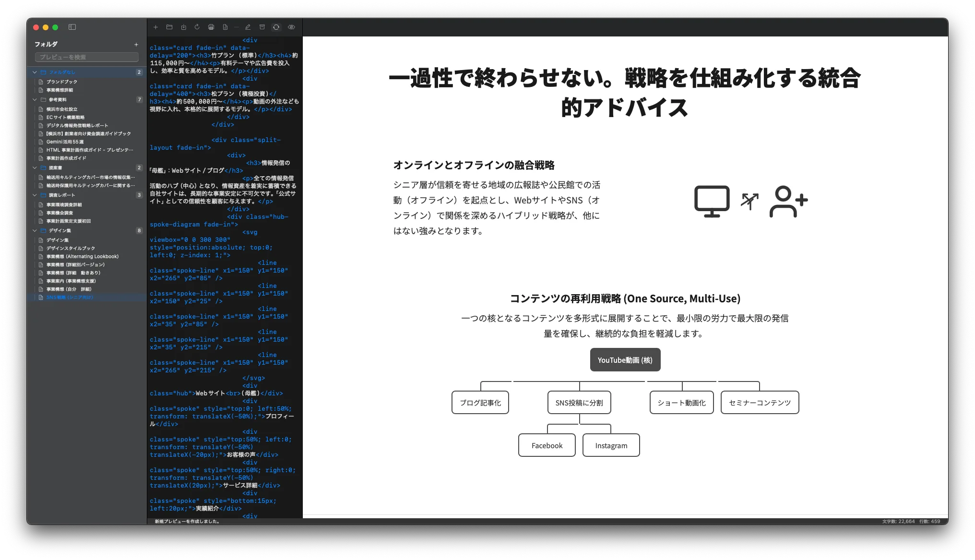This screenshot has width=975, height=560.
Task: Click the Instagram box in the preview
Action: (611, 445)
